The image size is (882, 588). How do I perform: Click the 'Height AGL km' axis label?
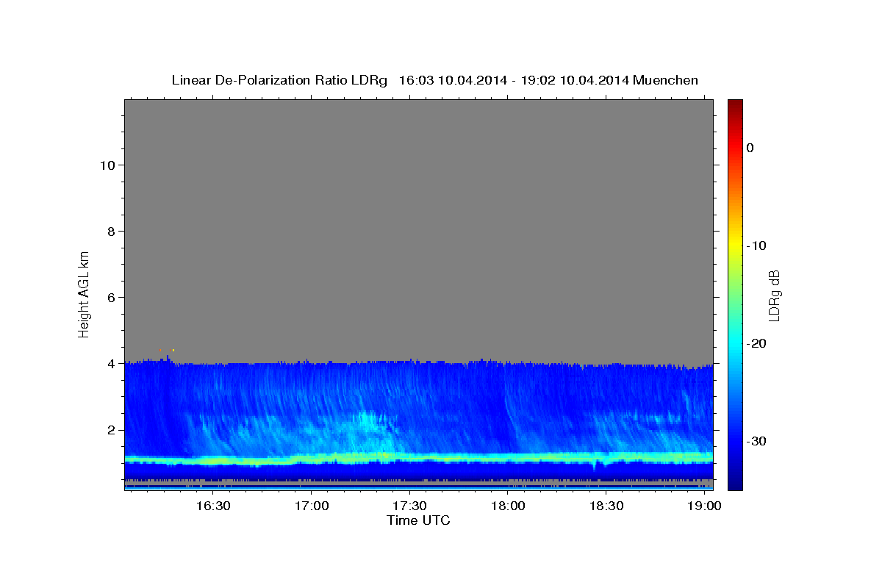click(84, 293)
